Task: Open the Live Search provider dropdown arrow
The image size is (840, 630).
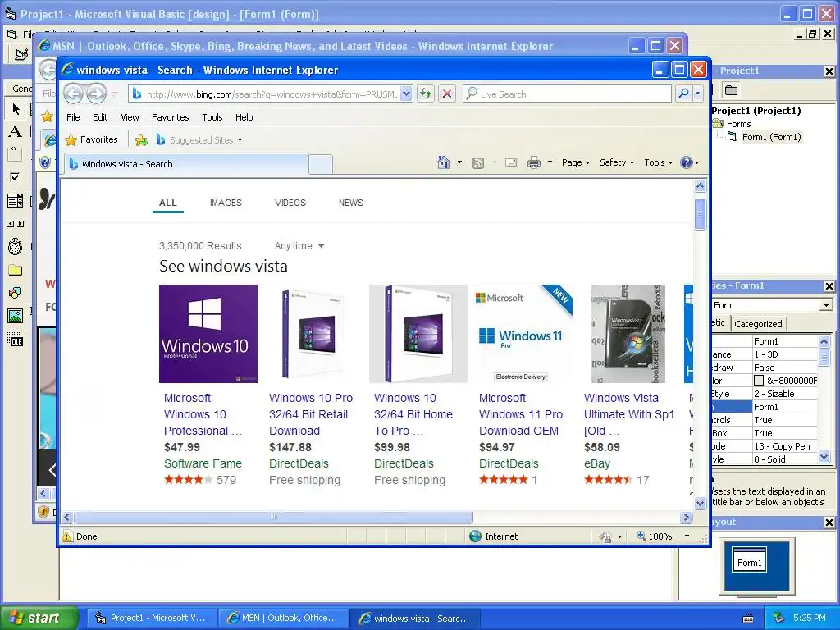Action: coord(697,94)
